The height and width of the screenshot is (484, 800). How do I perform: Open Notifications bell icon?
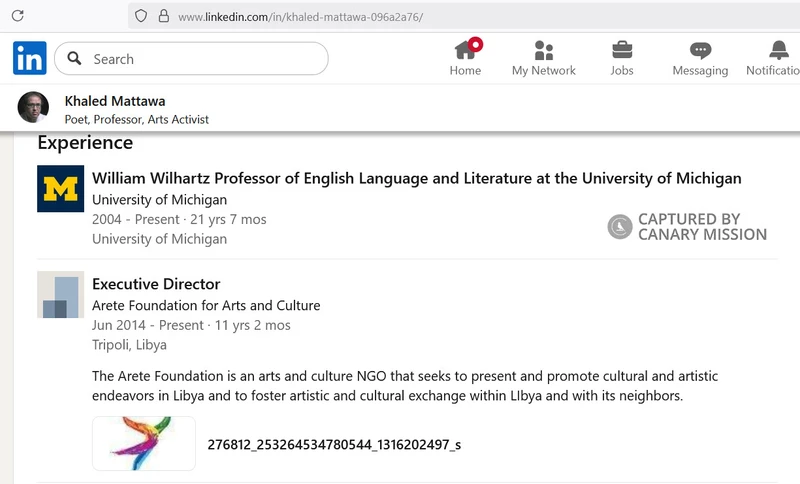778,50
